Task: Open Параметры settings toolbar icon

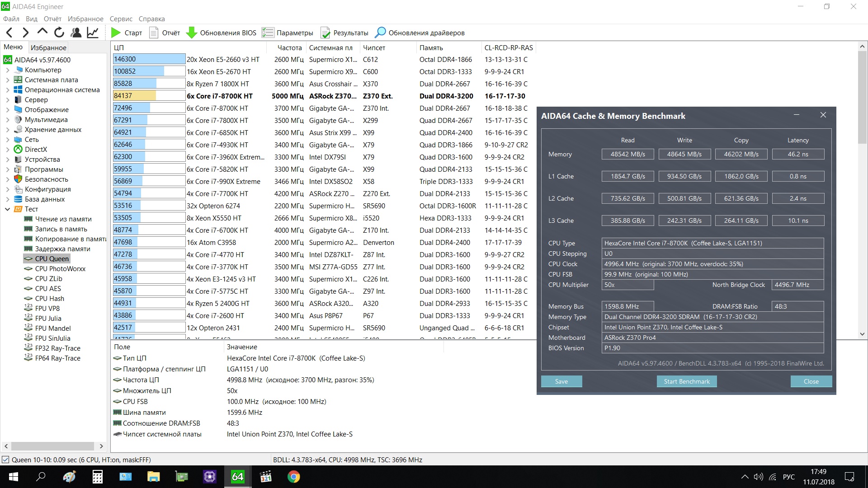Action: [268, 33]
